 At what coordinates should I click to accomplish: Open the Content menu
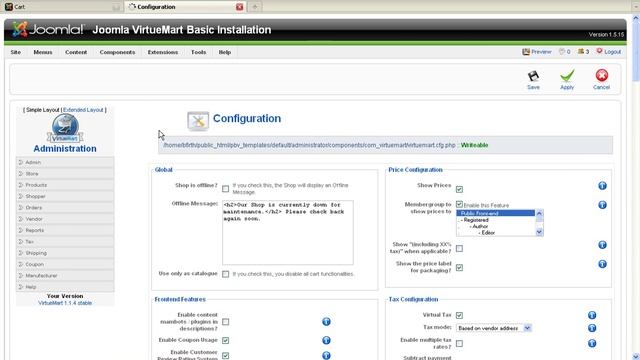76,52
